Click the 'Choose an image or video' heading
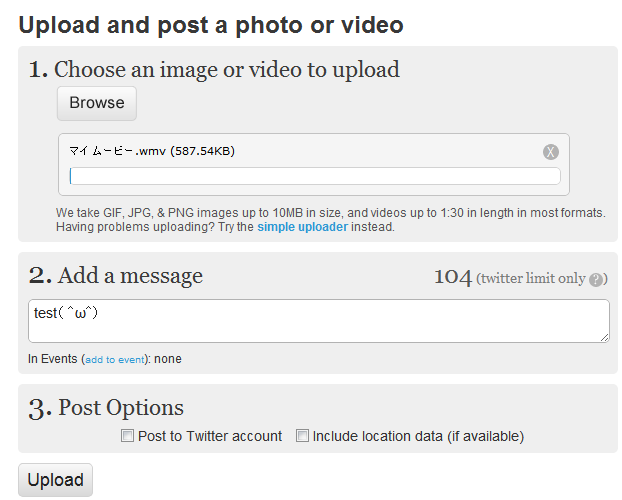The width and height of the screenshot is (622, 500). (214, 69)
